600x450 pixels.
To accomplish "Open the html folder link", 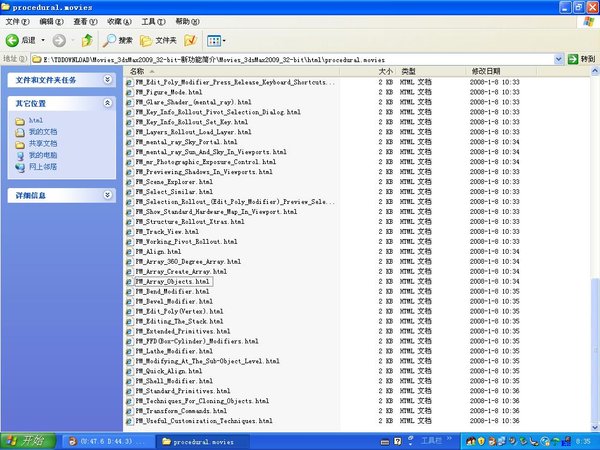I will [35, 120].
